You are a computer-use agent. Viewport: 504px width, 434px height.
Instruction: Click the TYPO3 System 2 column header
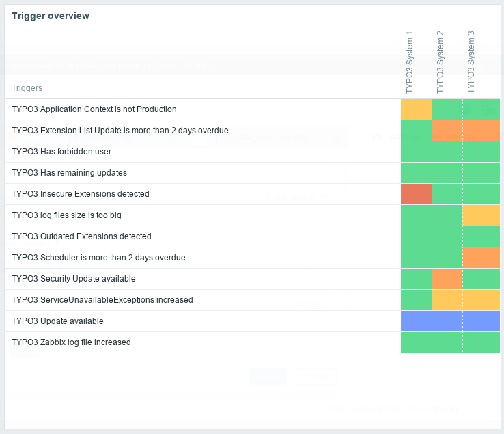440,62
